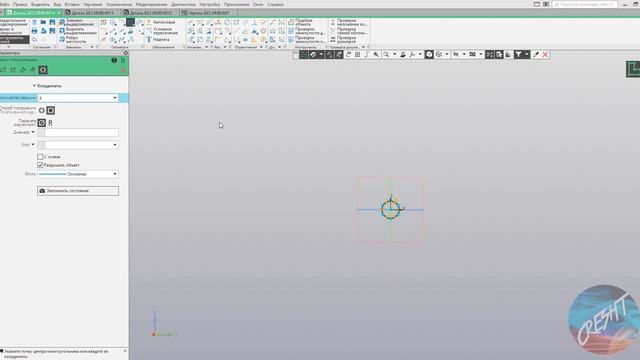Select the R radius parameter mode
Image resolution: width=640 pixels, height=360 pixels.
coord(51,123)
